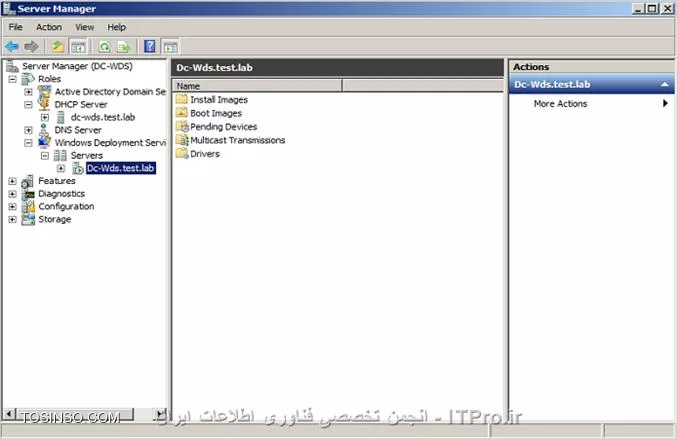Expand the Storage node
The height and width of the screenshot is (439, 678).
click(13, 219)
